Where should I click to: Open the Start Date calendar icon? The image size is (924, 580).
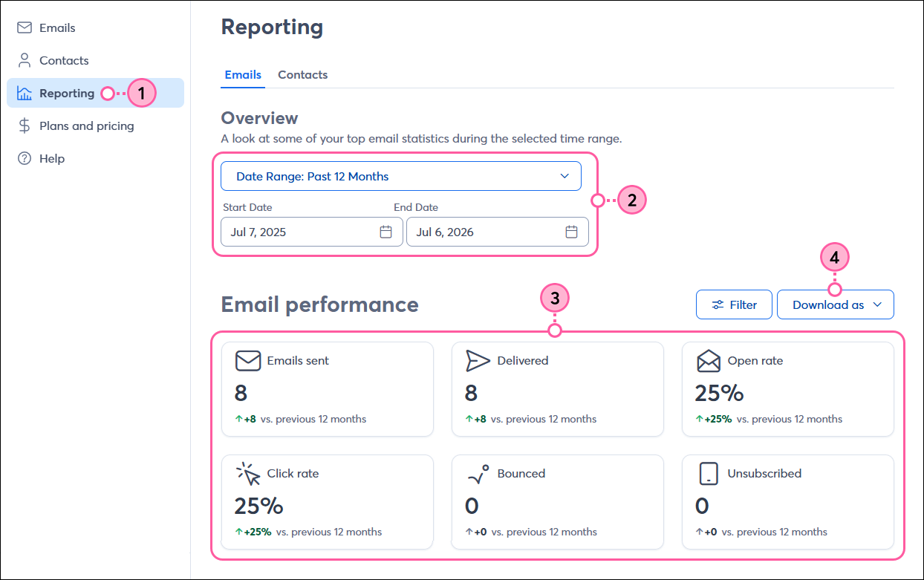[x=386, y=232]
